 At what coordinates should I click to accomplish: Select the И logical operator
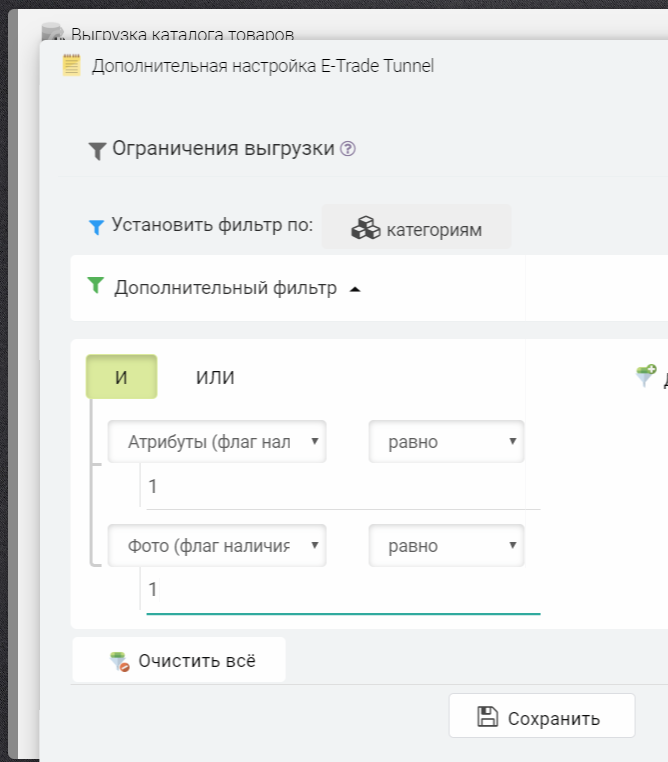pos(121,377)
